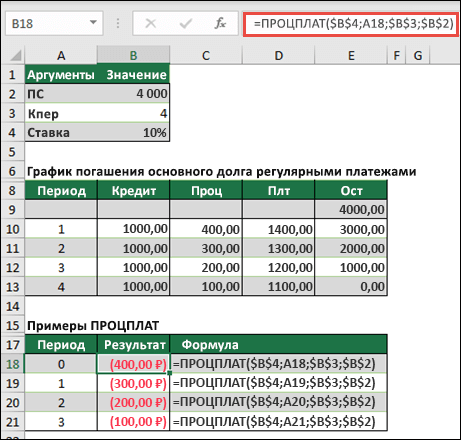The image size is (461, 440).
Task: Click the formula text referencing A21
Action: coord(274,422)
